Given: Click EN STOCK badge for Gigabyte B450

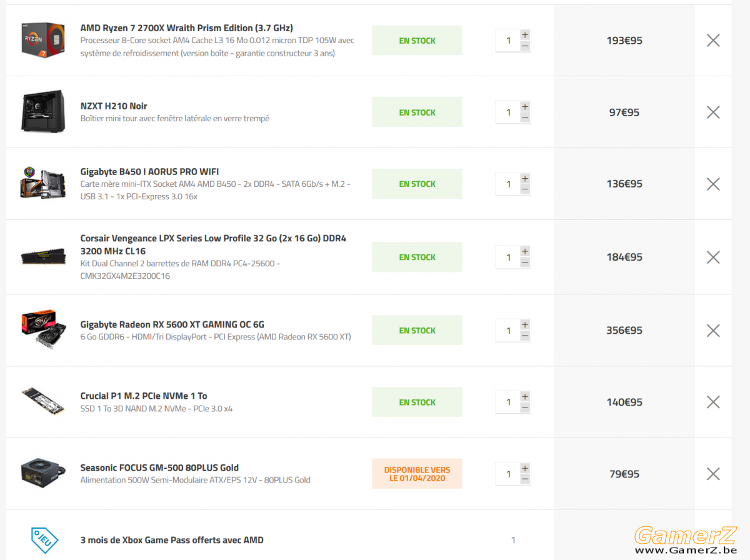Looking at the screenshot, I should [417, 184].
